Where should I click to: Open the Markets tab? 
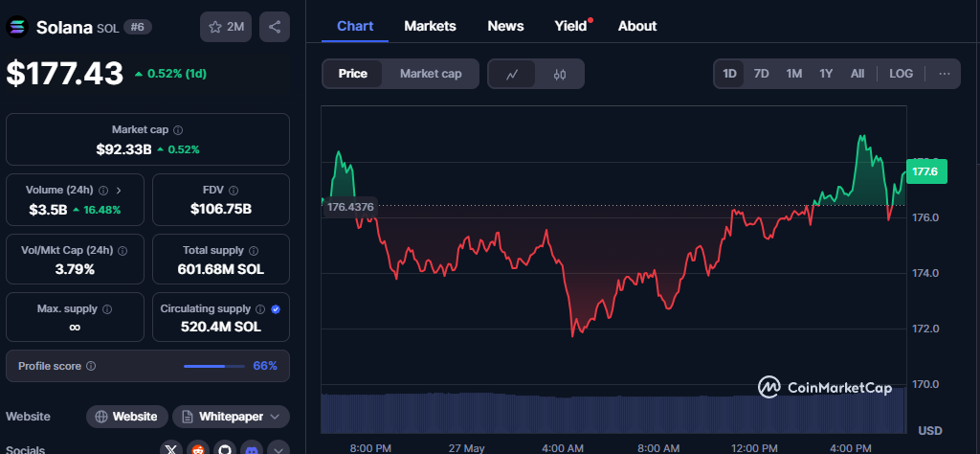[430, 26]
